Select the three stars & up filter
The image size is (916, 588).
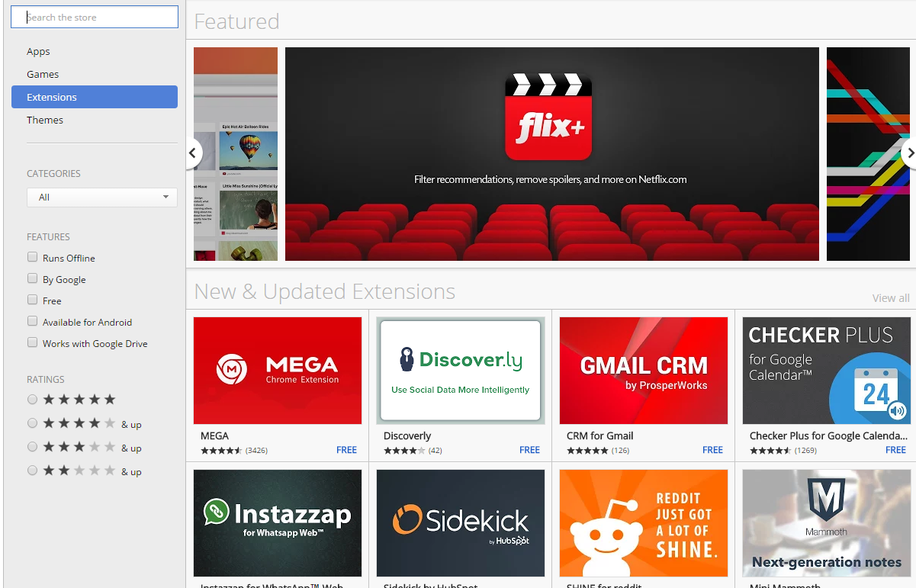pyautogui.click(x=32, y=447)
